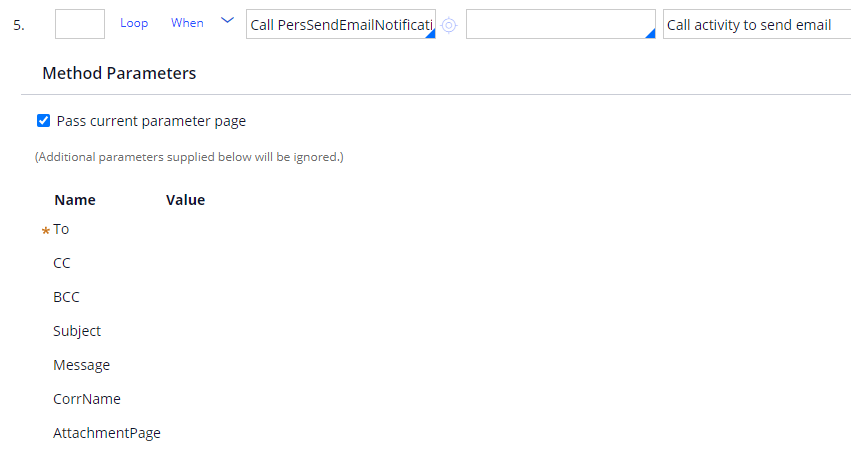Click the step label box next to 5.
The image size is (851, 458).
tap(80, 24)
